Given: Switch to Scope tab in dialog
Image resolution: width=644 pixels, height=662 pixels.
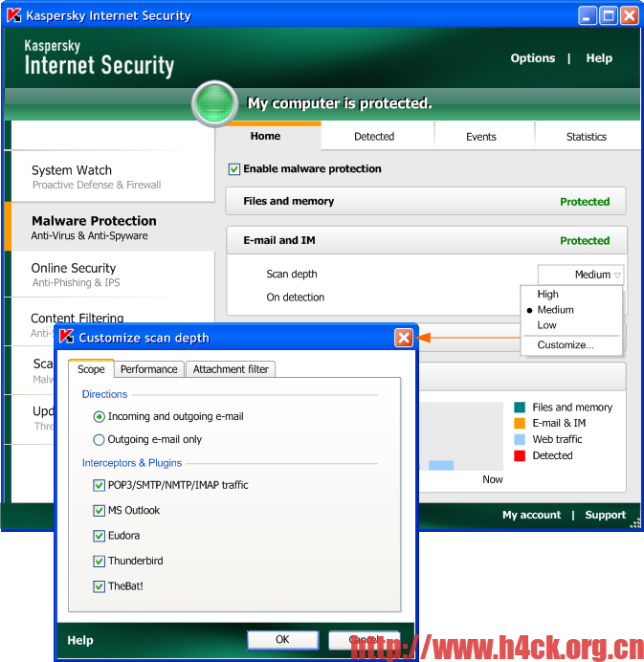Looking at the screenshot, I should [x=91, y=369].
